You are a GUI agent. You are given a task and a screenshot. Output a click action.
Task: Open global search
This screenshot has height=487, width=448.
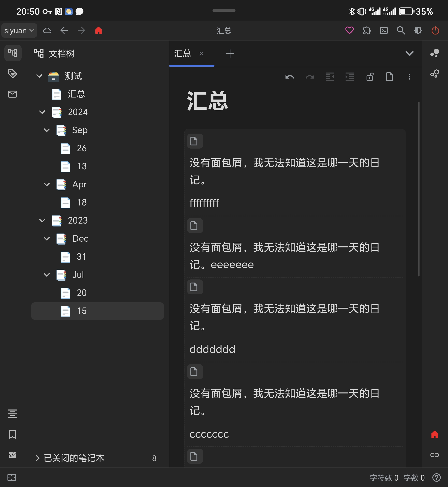[x=401, y=30]
